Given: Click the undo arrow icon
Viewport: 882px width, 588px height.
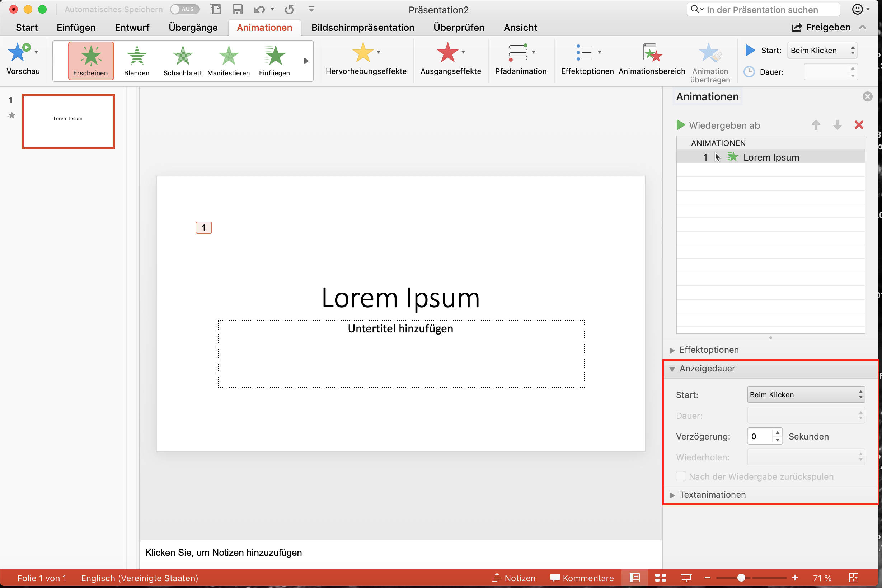Looking at the screenshot, I should (x=259, y=9).
